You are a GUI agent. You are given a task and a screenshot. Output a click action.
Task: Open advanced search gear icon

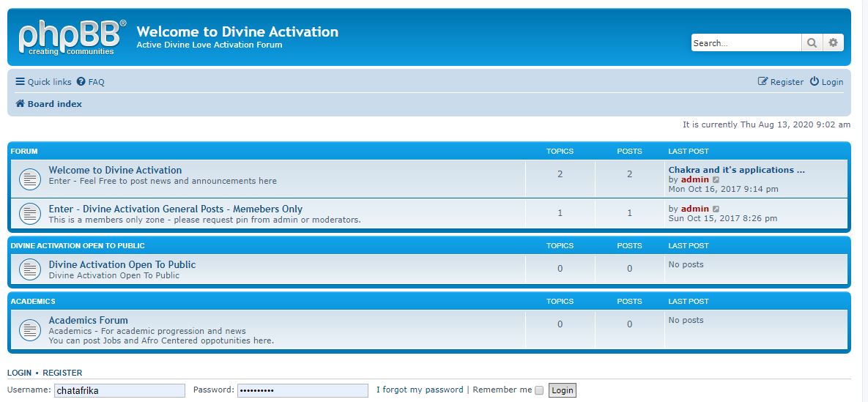(x=833, y=43)
